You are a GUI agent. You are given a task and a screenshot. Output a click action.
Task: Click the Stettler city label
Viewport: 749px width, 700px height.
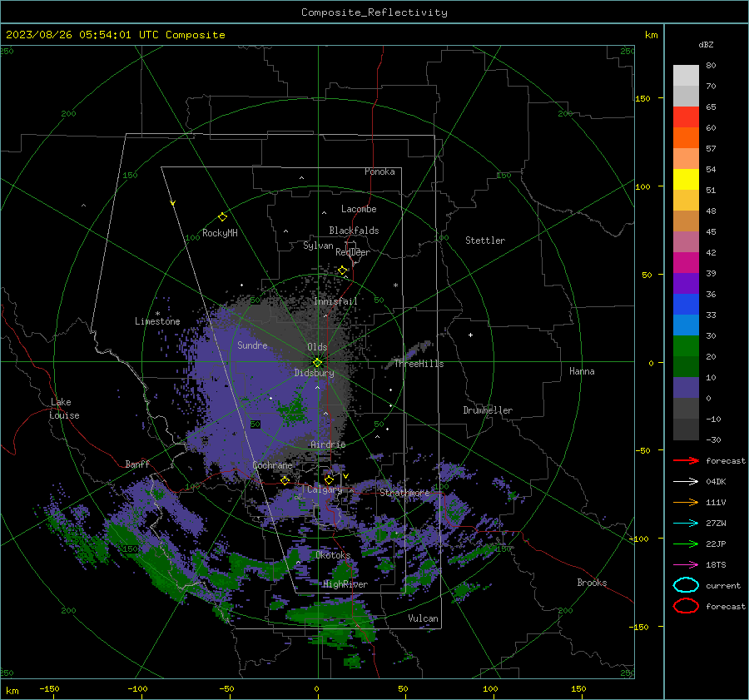tap(485, 241)
